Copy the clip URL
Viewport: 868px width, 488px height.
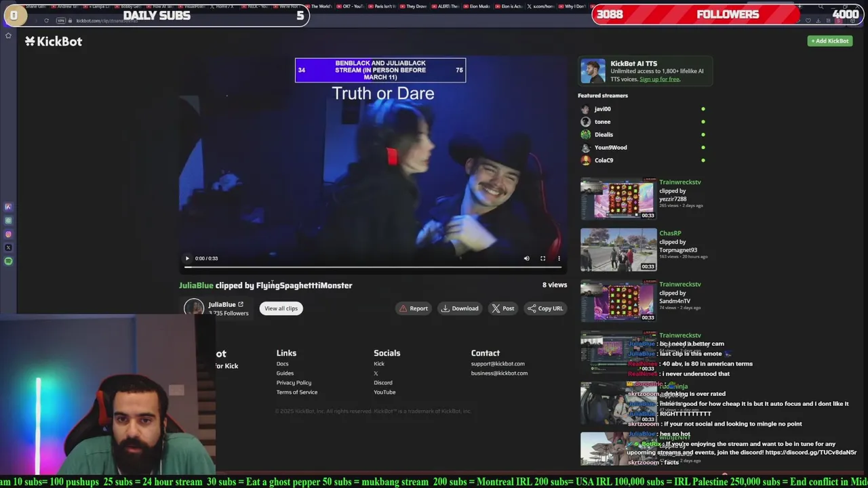[x=545, y=308]
